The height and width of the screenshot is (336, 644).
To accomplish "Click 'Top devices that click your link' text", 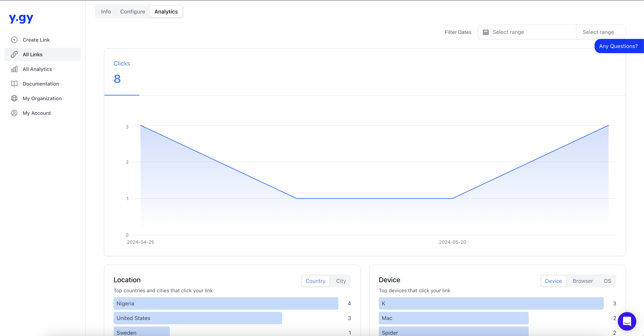I will tap(414, 291).
